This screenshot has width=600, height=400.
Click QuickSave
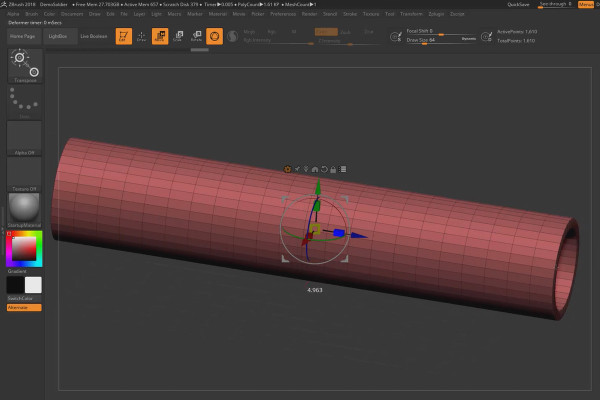(x=518, y=5)
